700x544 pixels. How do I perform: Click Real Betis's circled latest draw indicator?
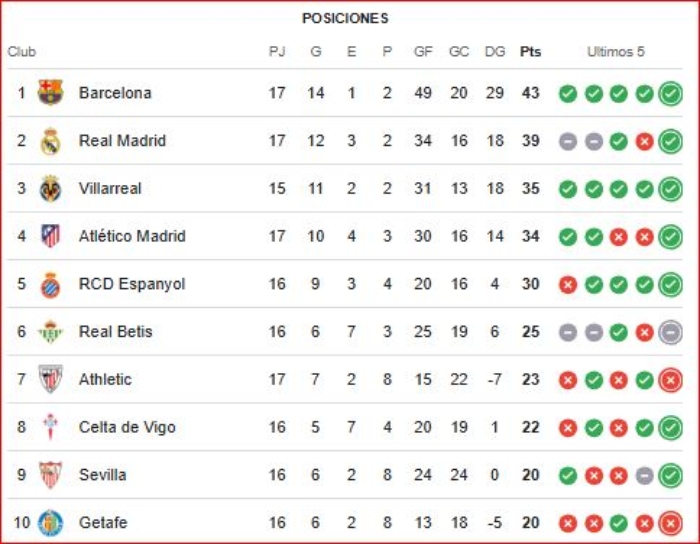670,332
